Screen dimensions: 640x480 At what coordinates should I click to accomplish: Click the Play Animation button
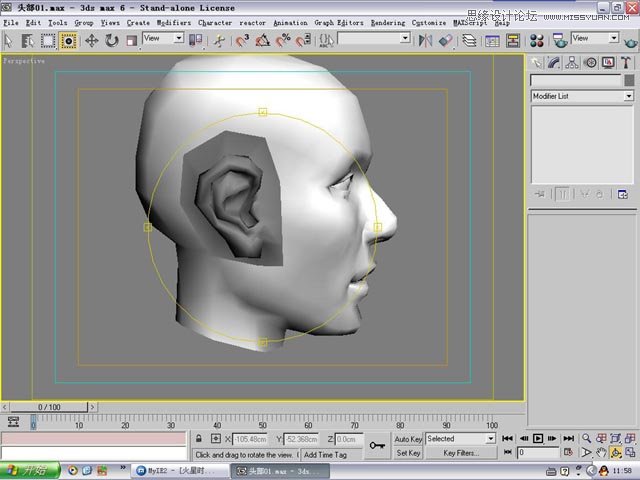(538, 439)
